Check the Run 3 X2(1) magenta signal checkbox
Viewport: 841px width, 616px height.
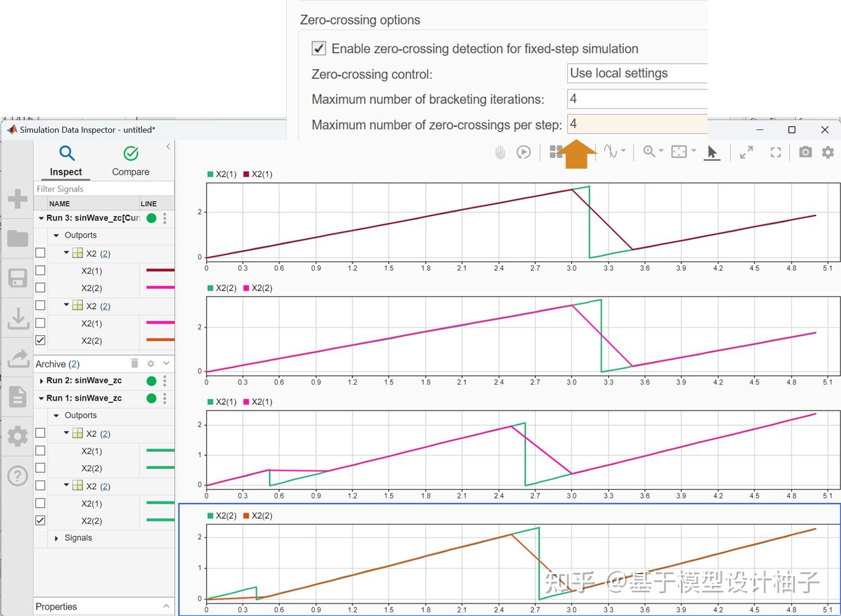pyautogui.click(x=41, y=322)
